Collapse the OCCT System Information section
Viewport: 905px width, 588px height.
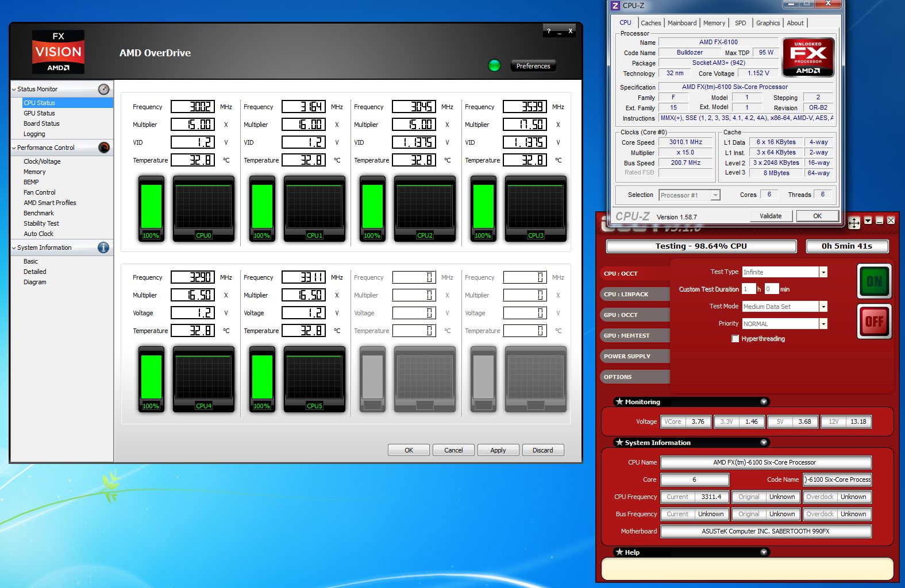tap(764, 443)
